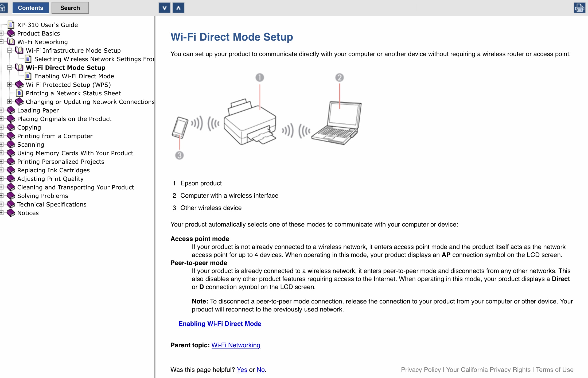588x378 pixels.
Task: Expand the Loading Paper tree node
Action: pos(1,110)
